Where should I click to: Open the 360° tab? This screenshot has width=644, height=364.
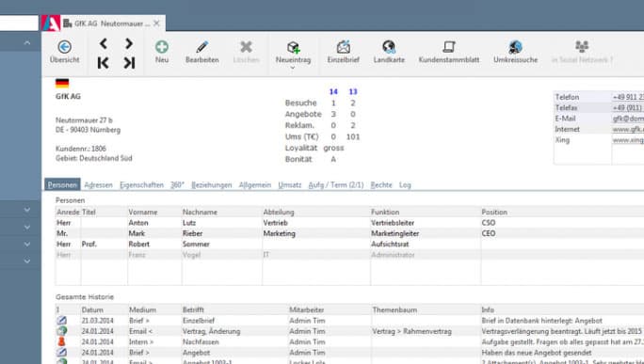tap(177, 185)
